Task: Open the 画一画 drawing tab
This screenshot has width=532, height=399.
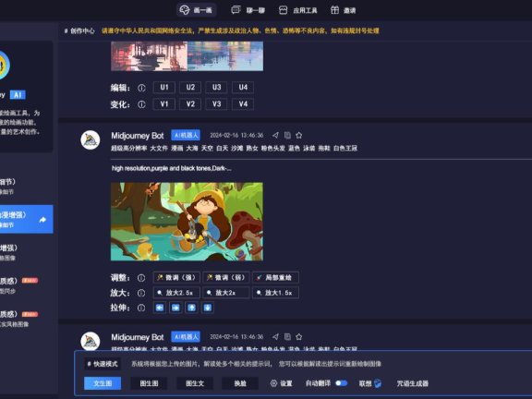Action: (x=196, y=10)
